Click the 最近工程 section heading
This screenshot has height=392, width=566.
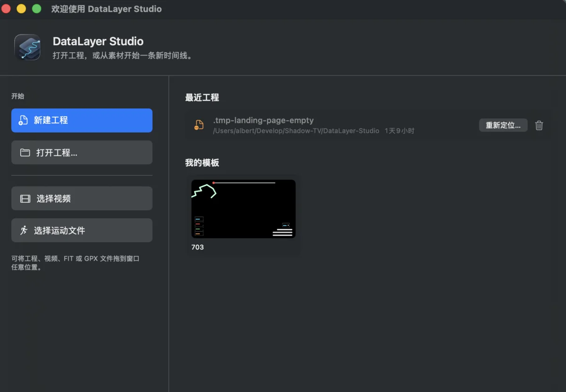coord(202,98)
